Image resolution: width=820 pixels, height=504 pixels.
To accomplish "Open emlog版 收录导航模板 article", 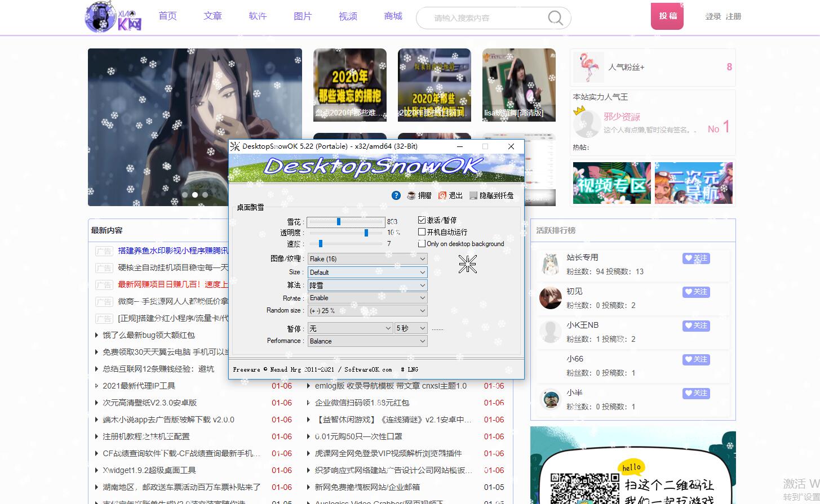I will pyautogui.click(x=391, y=386).
